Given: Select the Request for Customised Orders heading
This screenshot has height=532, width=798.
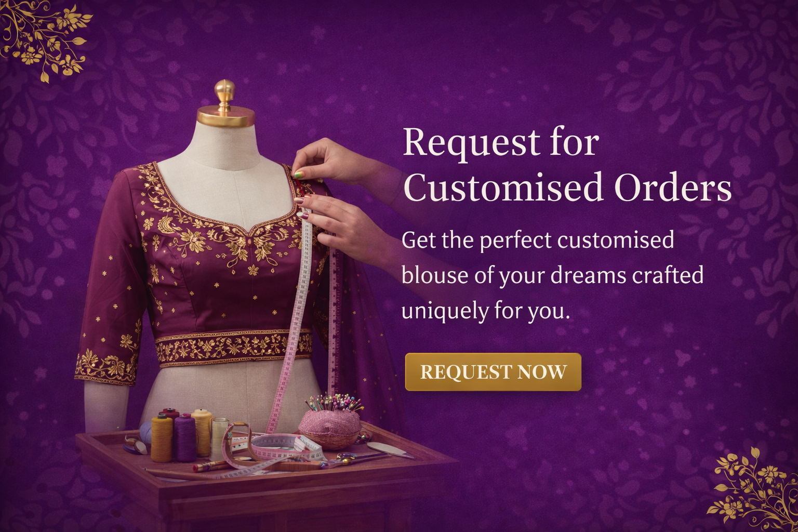Looking at the screenshot, I should point(567,165).
